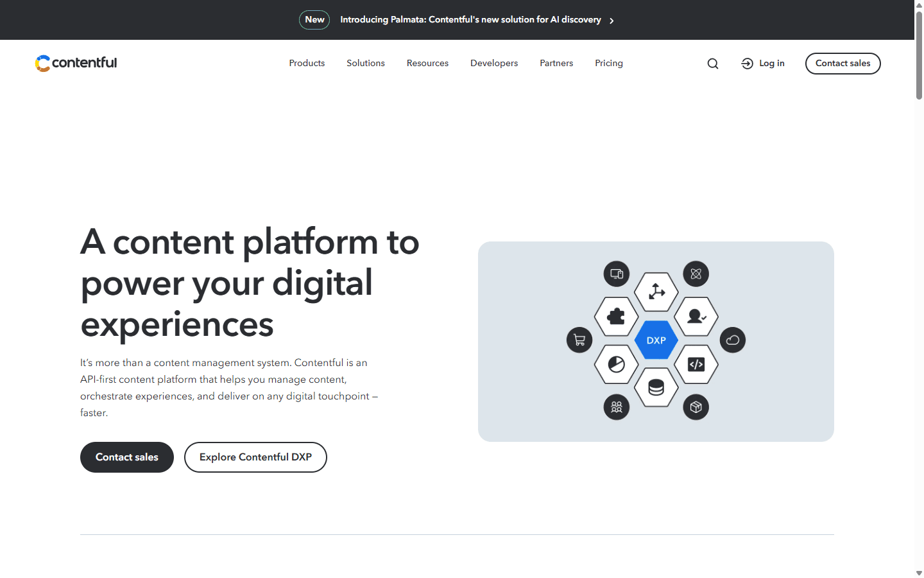This screenshot has width=924, height=578.
Task: Select the devices icon in DXP diagram
Action: (x=617, y=274)
